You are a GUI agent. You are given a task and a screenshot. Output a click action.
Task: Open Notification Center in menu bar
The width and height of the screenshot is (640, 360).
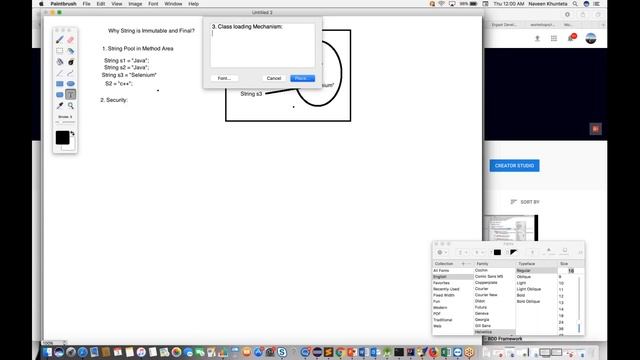pos(596,4)
